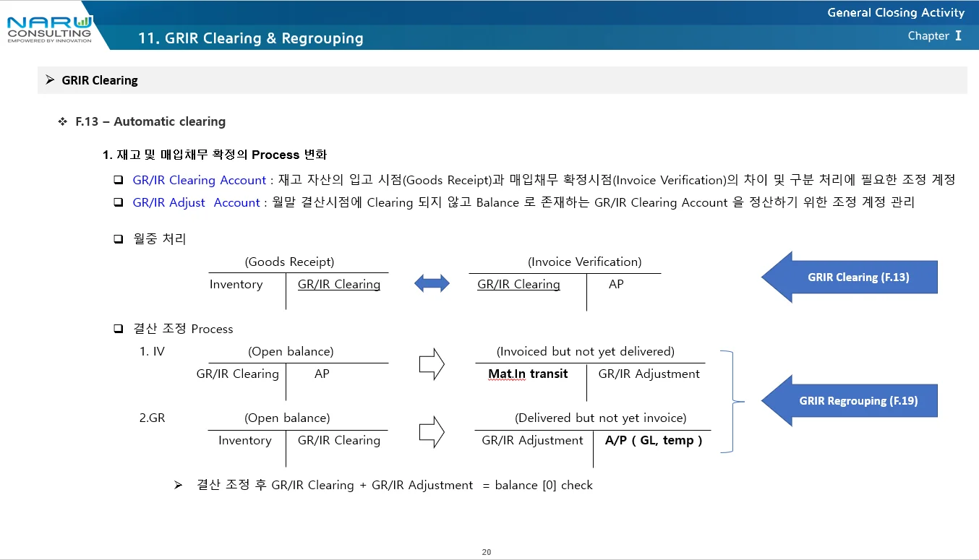
Task: Click 'F.13 – Automatic clearing' heading
Action: 150,121
